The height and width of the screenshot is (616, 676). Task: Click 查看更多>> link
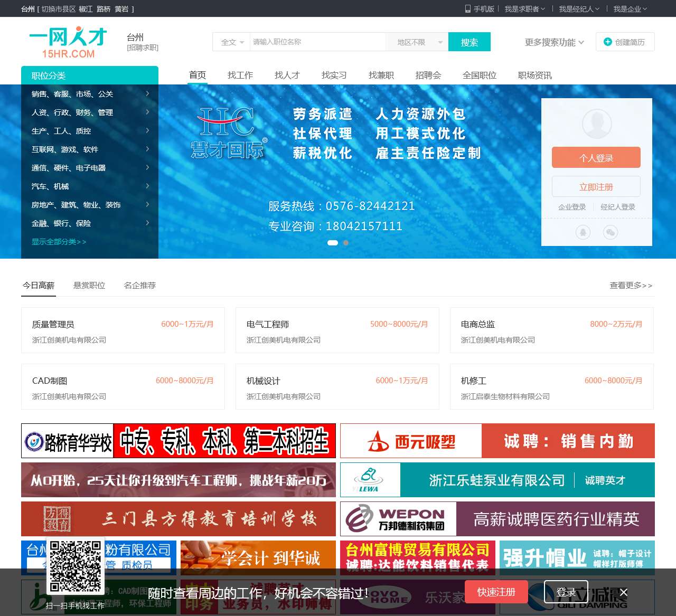point(631,286)
